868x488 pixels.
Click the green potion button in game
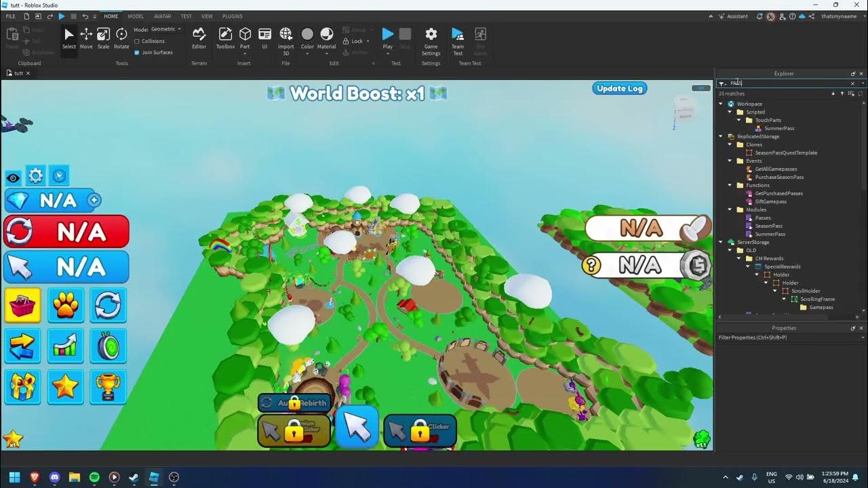[x=108, y=346]
